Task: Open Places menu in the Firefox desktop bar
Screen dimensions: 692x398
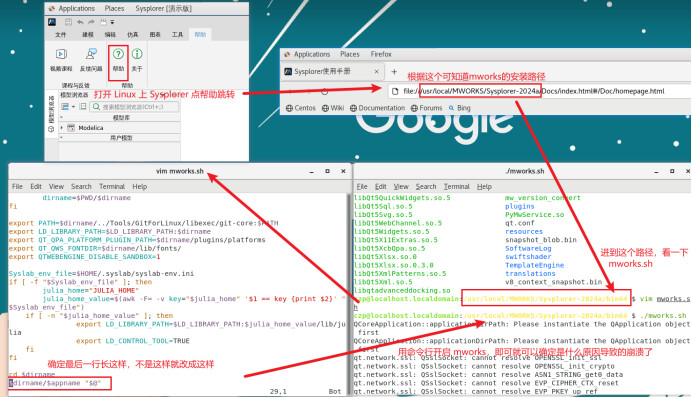Action: coord(350,54)
